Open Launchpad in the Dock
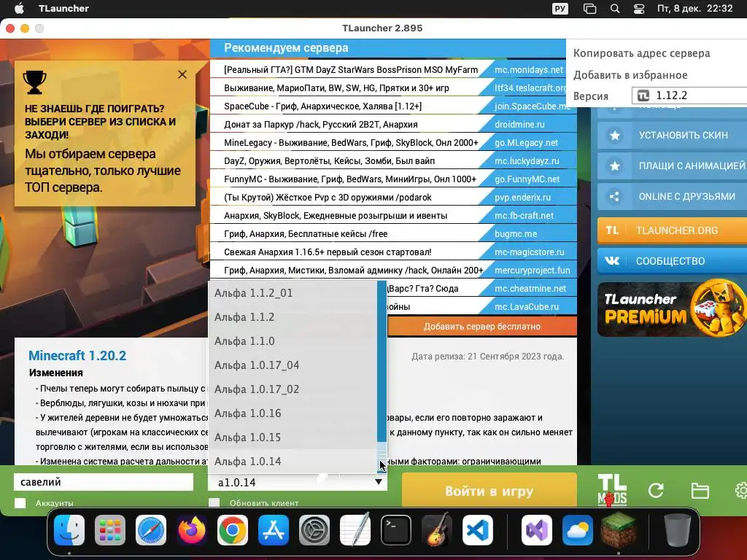 tap(110, 530)
